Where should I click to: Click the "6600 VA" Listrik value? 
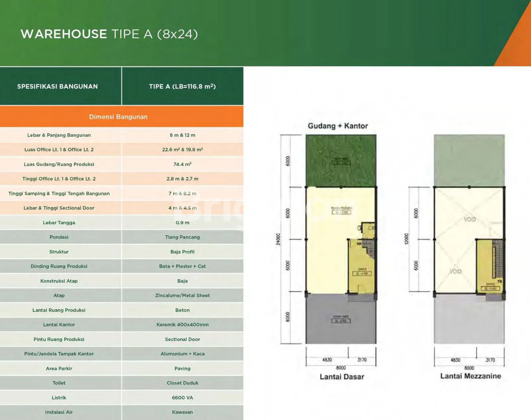182,397
